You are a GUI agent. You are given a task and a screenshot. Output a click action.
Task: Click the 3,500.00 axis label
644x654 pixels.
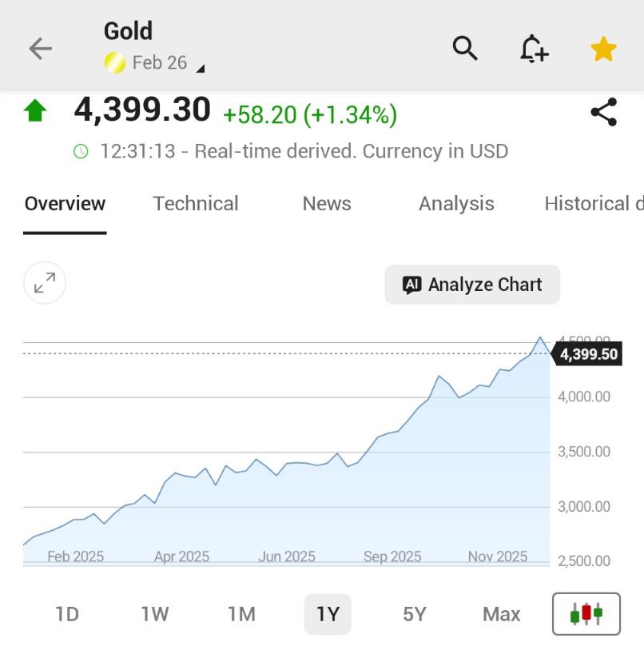pos(584,451)
